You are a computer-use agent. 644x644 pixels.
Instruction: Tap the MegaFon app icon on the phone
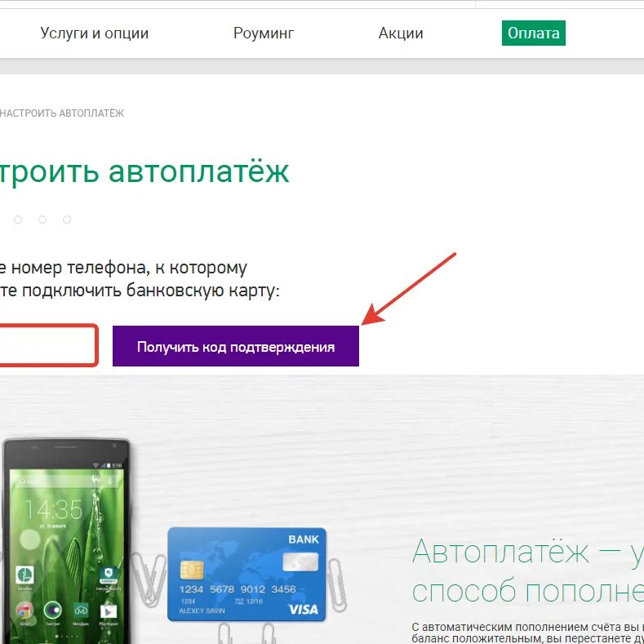[x=24, y=575]
